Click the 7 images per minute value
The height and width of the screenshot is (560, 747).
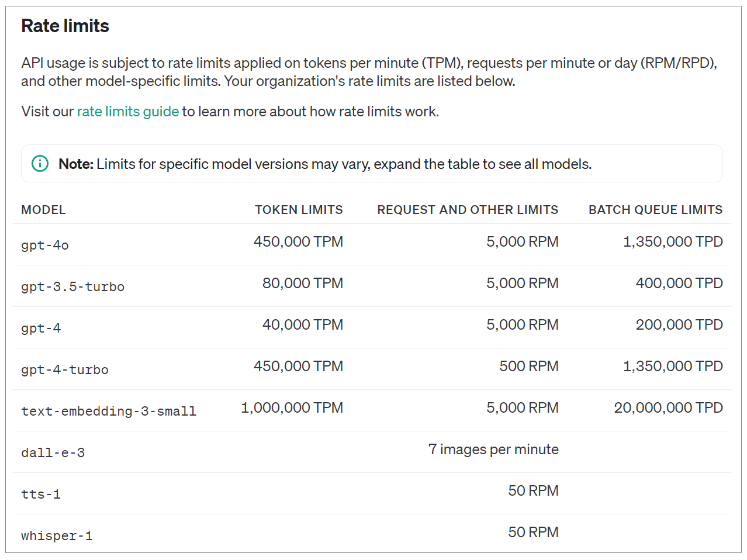tap(493, 450)
